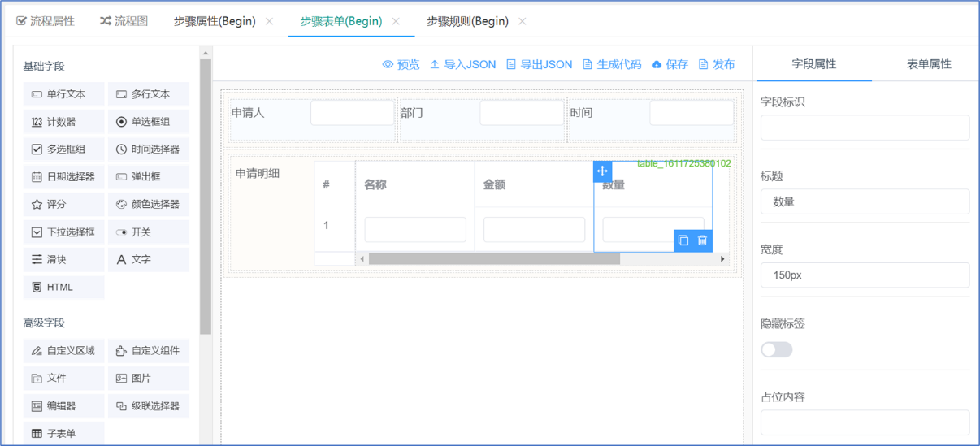Click the sub-table scrollbar right arrow
This screenshot has height=446, width=980.
pyautogui.click(x=722, y=259)
